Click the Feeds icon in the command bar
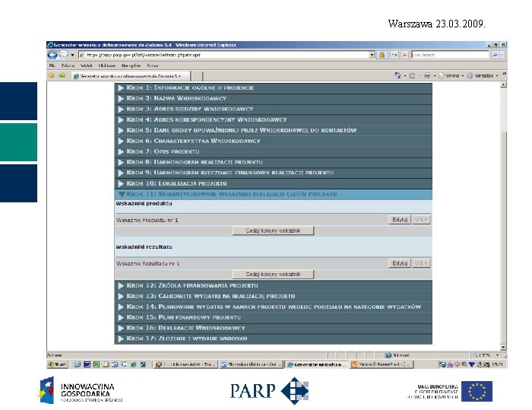The height and width of the screenshot is (410, 532). (412, 76)
